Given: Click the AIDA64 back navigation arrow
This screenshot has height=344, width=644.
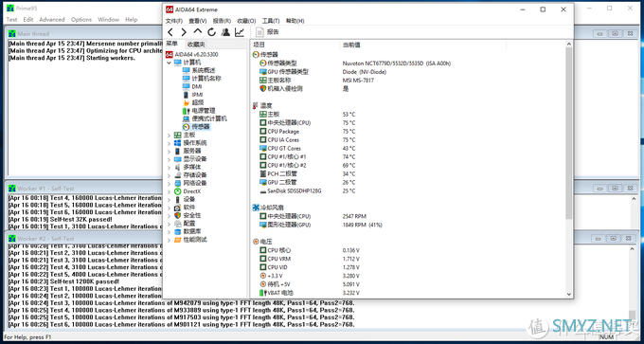Looking at the screenshot, I should pos(170,32).
